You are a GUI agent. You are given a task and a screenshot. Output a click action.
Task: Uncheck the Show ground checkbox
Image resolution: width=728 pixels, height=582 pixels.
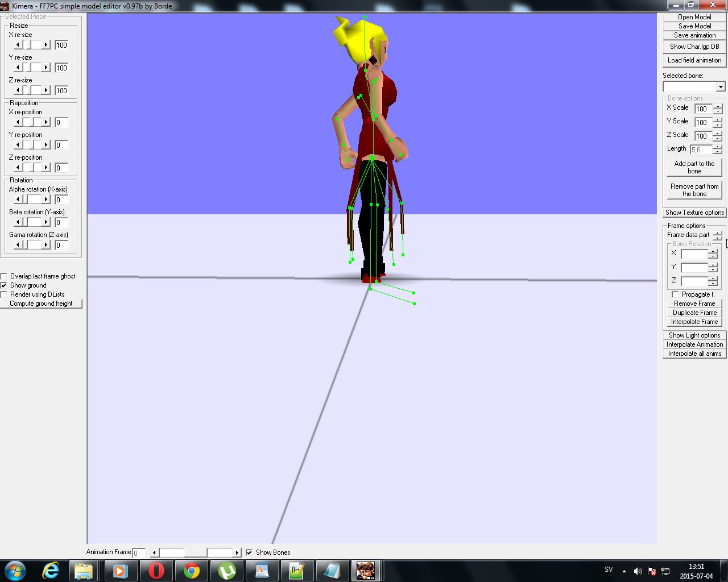tap(4, 285)
